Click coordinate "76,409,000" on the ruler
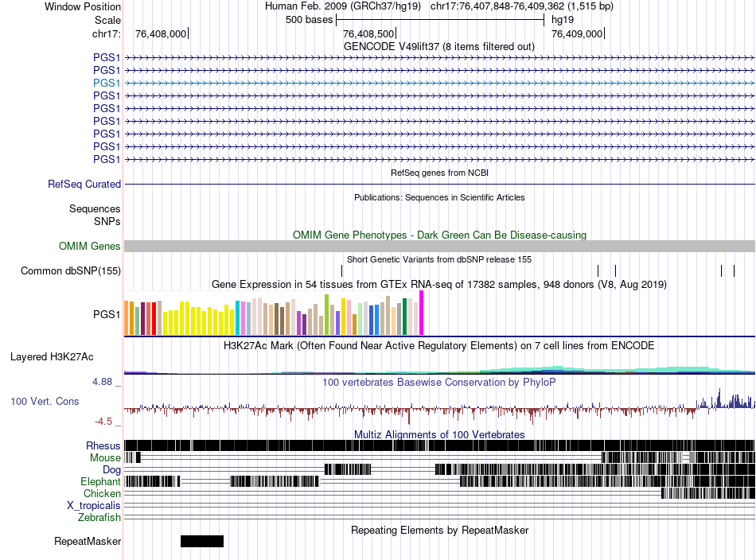The width and height of the screenshot is (756, 560). (x=577, y=33)
